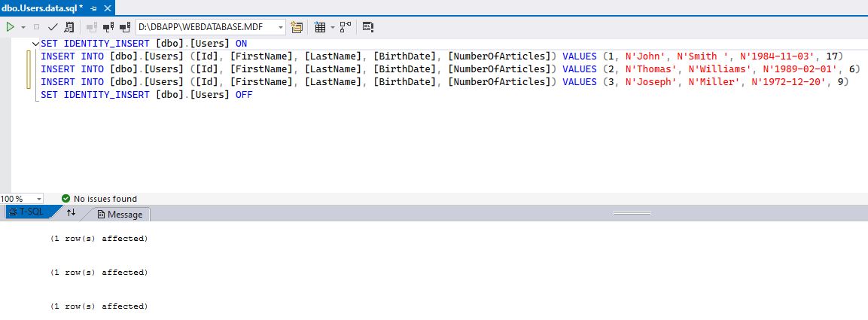Pin the dbo.Users.data.sql tab

(94, 8)
